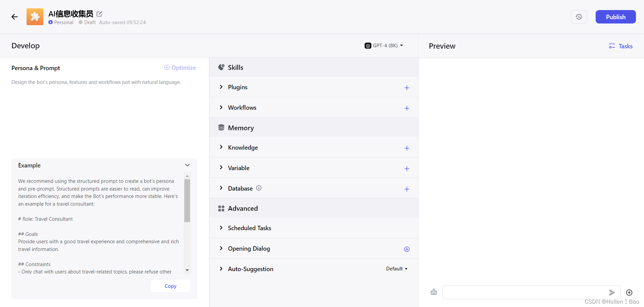644x307 pixels.
Task: Open the Tasks panel in Preview
Action: tap(621, 46)
